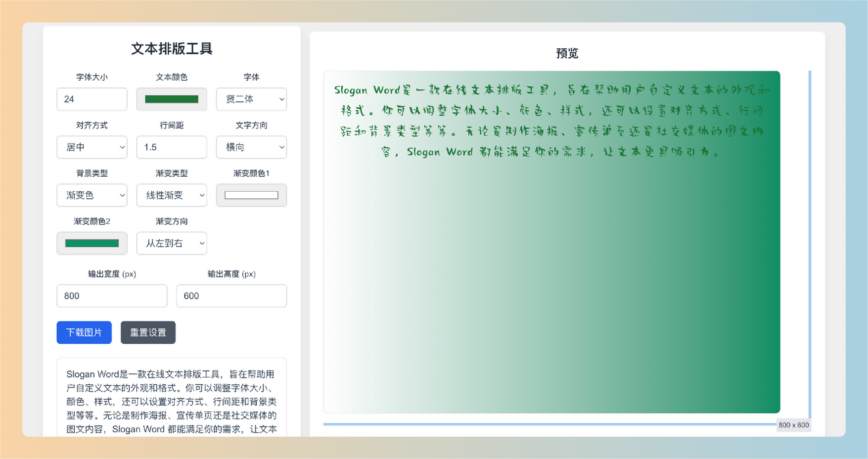Click the 背景类型 label
The height and width of the screenshot is (459, 868).
point(92,173)
